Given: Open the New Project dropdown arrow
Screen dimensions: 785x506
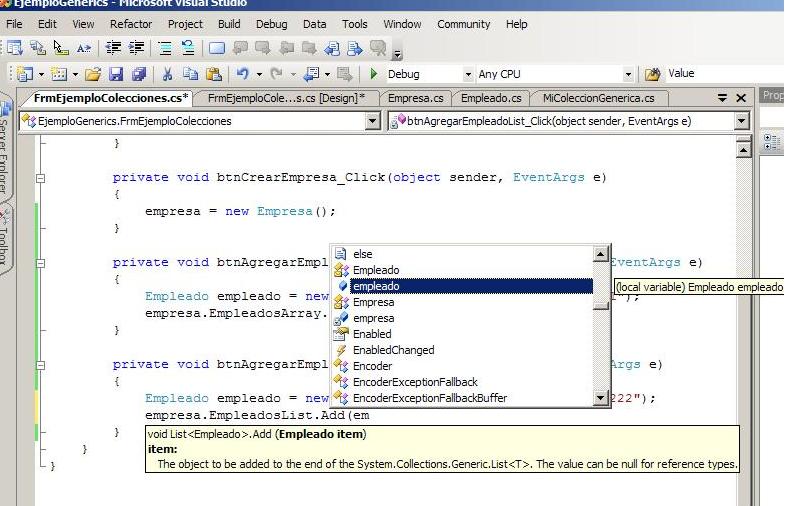Looking at the screenshot, I should 41,75.
